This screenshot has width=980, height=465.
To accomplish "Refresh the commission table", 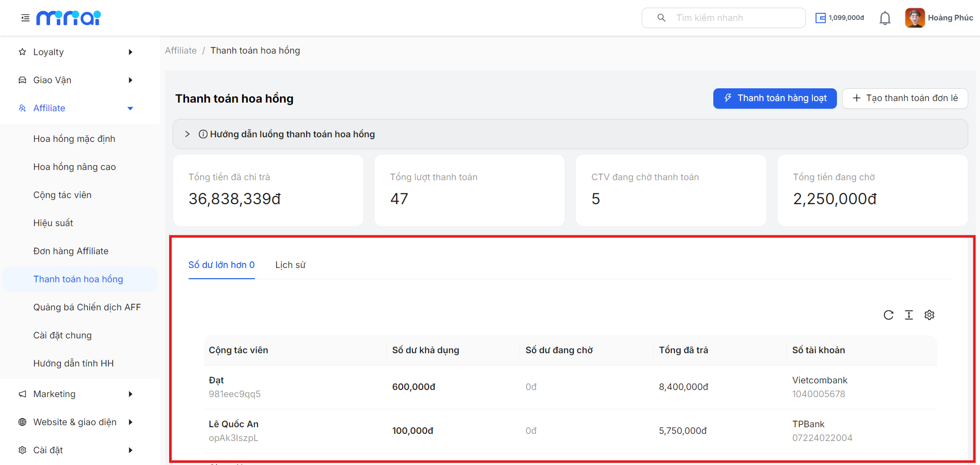I will tap(889, 315).
